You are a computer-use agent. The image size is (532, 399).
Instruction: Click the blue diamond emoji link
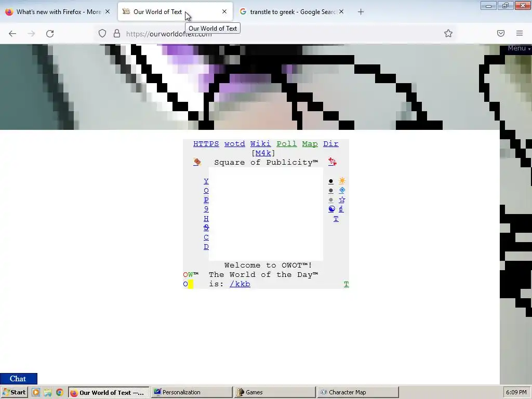[342, 190]
